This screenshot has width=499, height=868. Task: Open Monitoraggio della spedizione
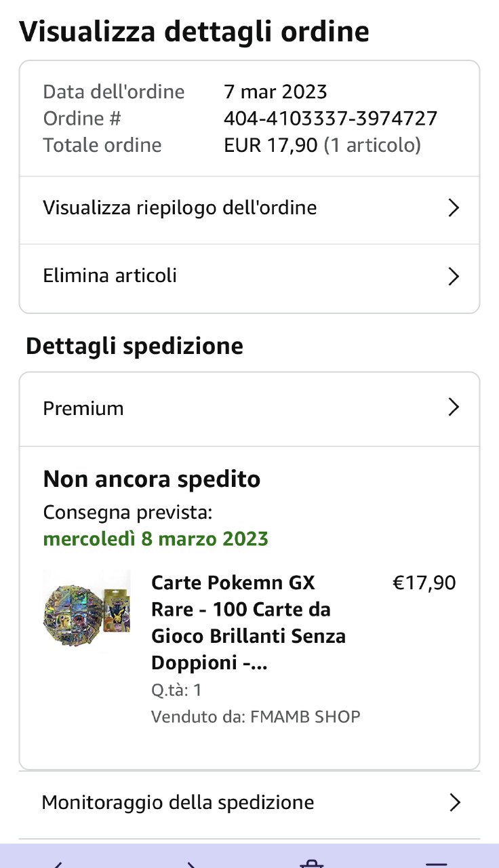point(178,803)
